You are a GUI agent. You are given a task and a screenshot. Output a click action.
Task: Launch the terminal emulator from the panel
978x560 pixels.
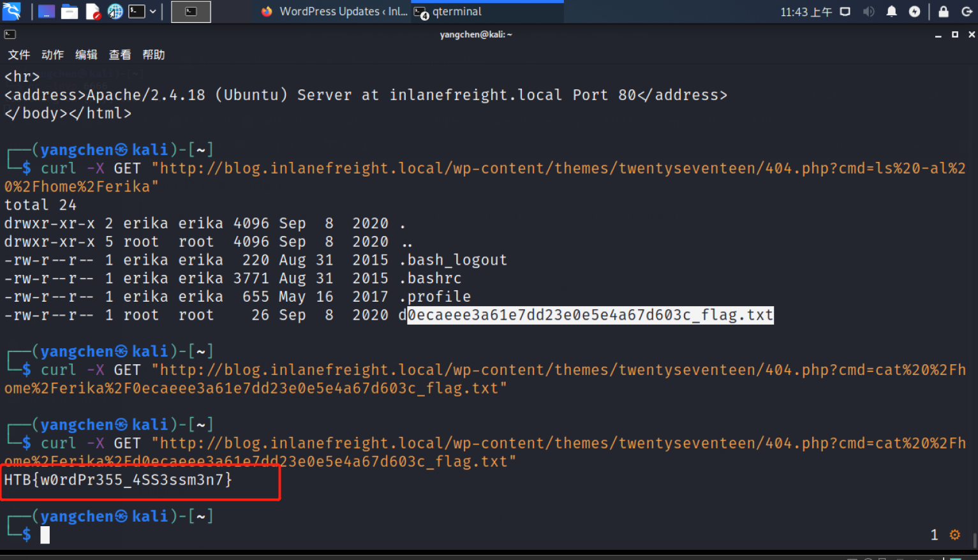(137, 11)
